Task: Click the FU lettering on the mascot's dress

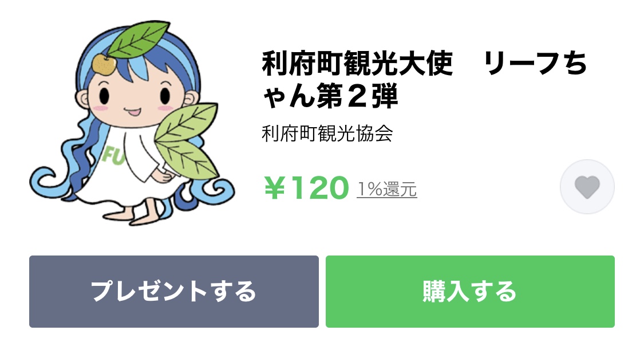Action: click(113, 155)
